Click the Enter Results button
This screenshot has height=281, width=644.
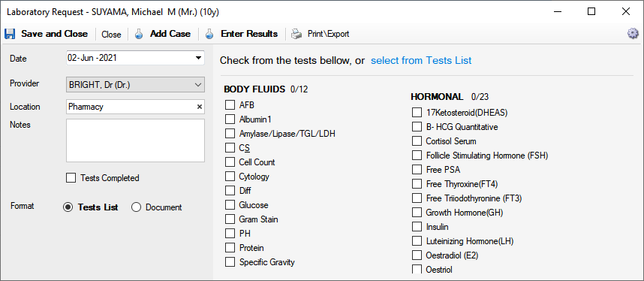pos(249,34)
